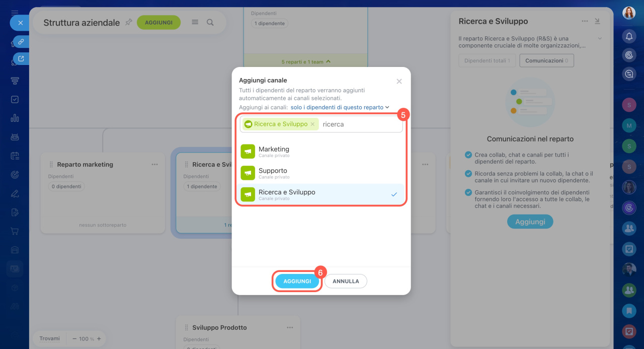Open the shopping cart icon in sidebar
The height and width of the screenshot is (349, 644).
click(x=15, y=231)
